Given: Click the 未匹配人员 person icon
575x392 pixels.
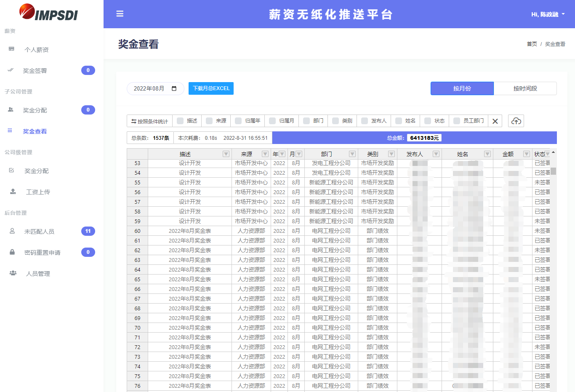Looking at the screenshot, I should click(x=12, y=231).
